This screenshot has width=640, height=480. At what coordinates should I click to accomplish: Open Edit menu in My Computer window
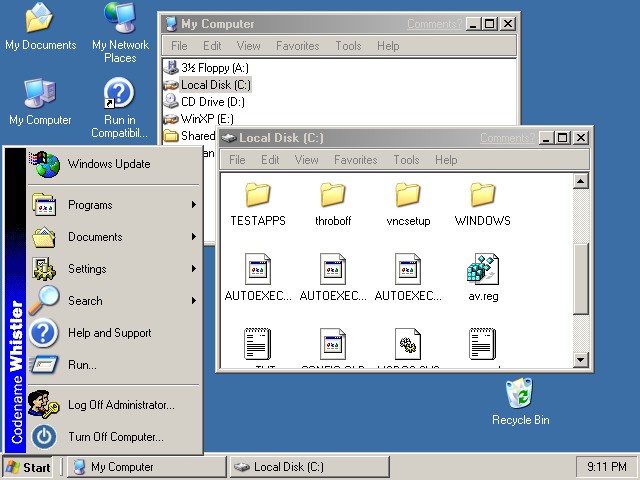pos(212,46)
